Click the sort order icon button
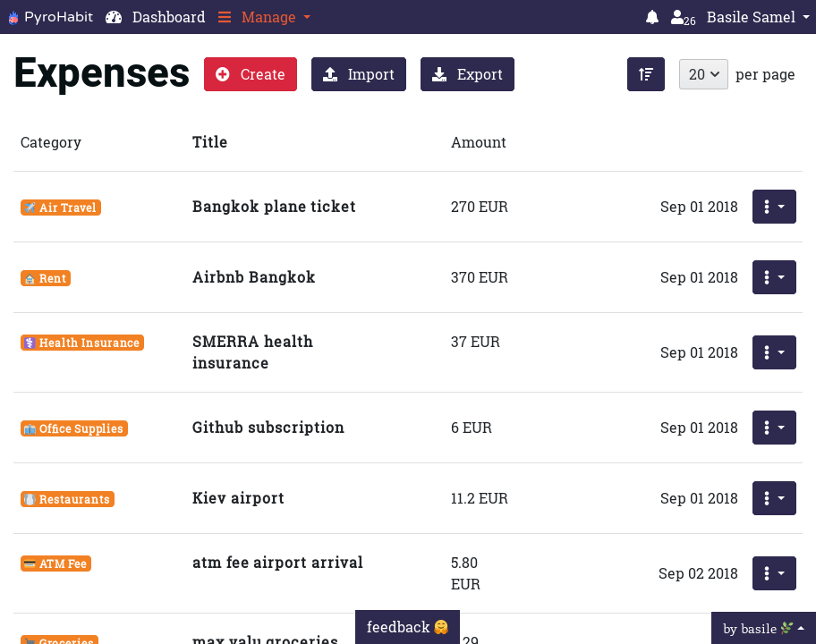Screen dimensions: 816x644 (646, 74)
